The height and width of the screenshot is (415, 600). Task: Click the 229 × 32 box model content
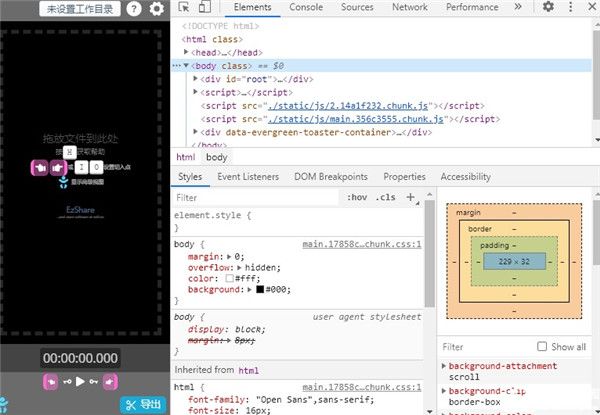pyautogui.click(x=514, y=262)
